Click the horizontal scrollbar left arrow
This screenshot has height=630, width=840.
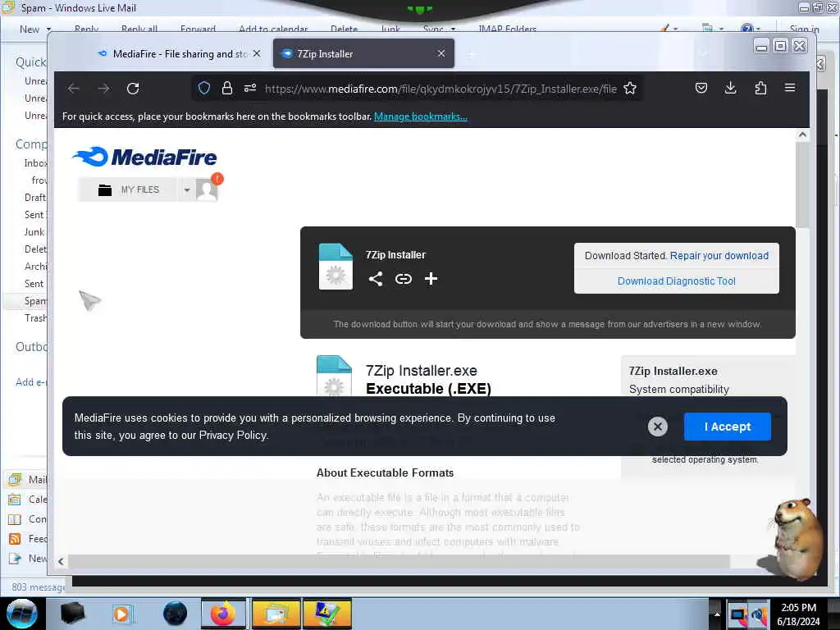(x=61, y=561)
